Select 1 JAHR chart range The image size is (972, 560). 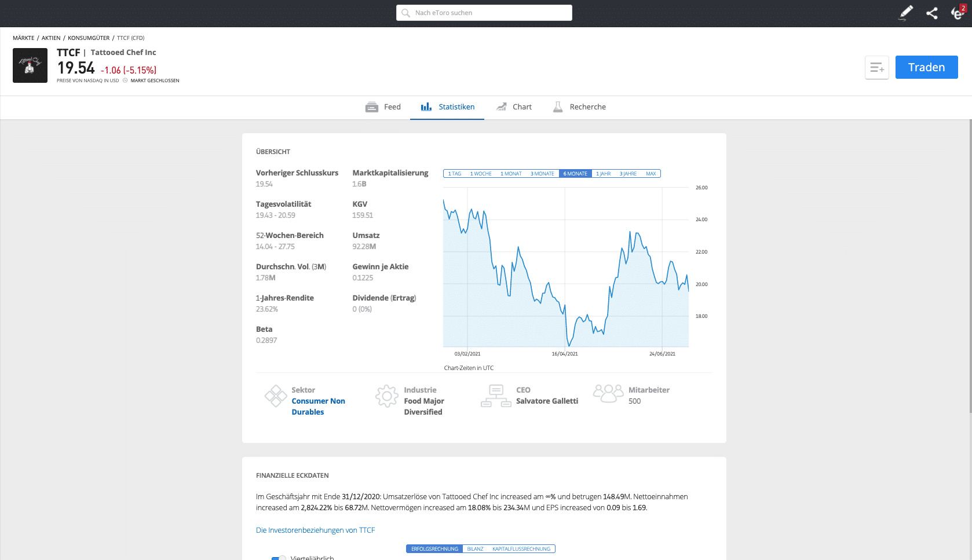603,174
